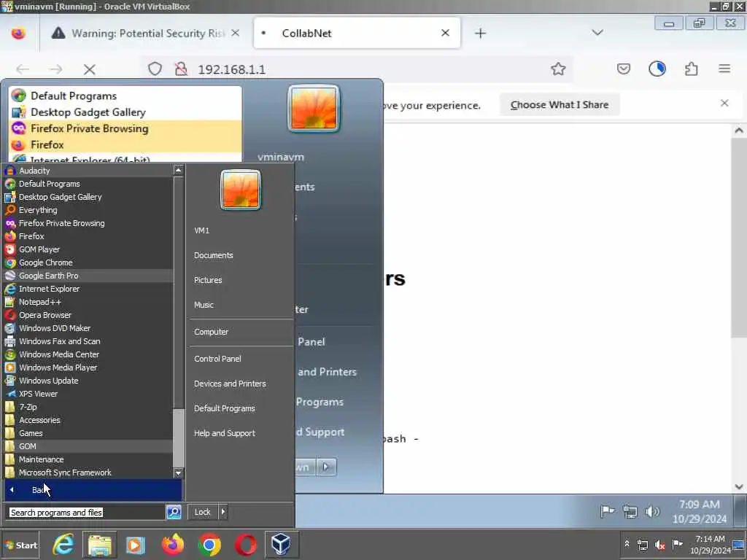Viewport: 747px width, 560px height.
Task: Click the programs list scroll-up arrow
Action: tap(178, 170)
